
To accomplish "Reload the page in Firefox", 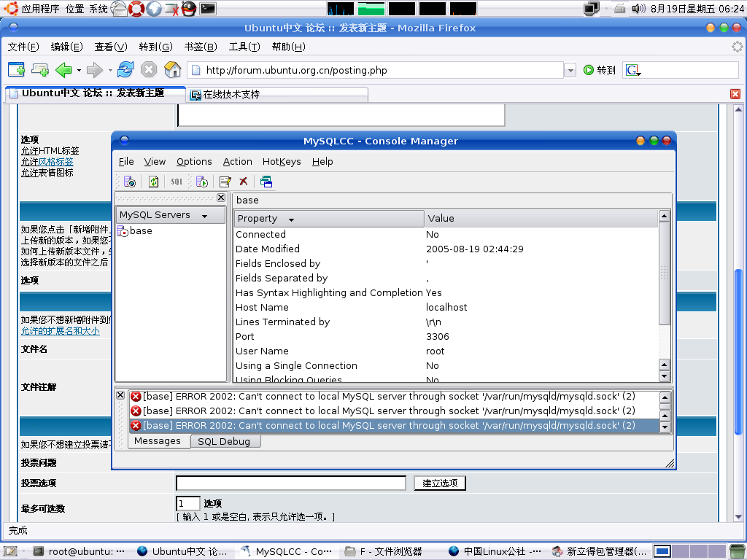I will (125, 69).
